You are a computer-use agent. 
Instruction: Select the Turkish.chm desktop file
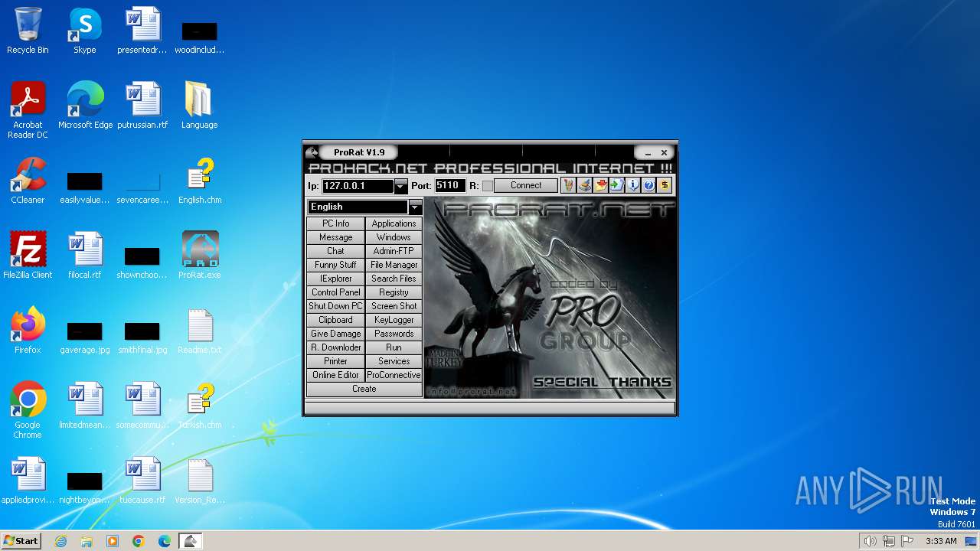200,406
